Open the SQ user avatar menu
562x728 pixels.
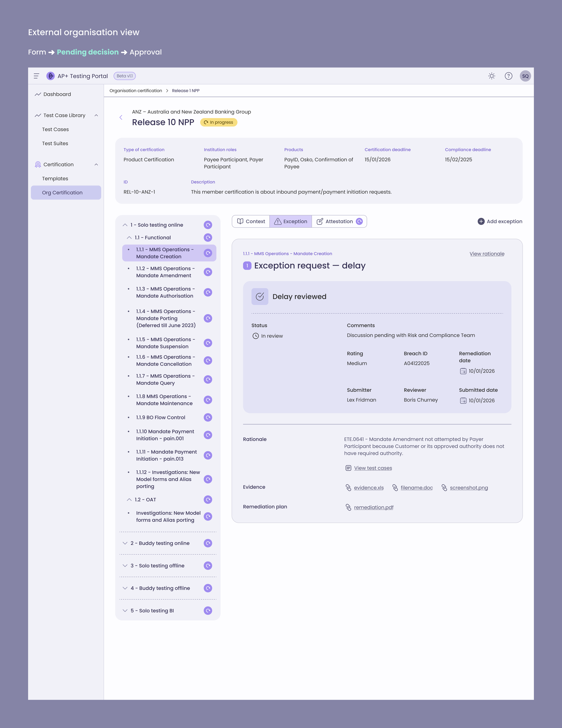pos(526,76)
